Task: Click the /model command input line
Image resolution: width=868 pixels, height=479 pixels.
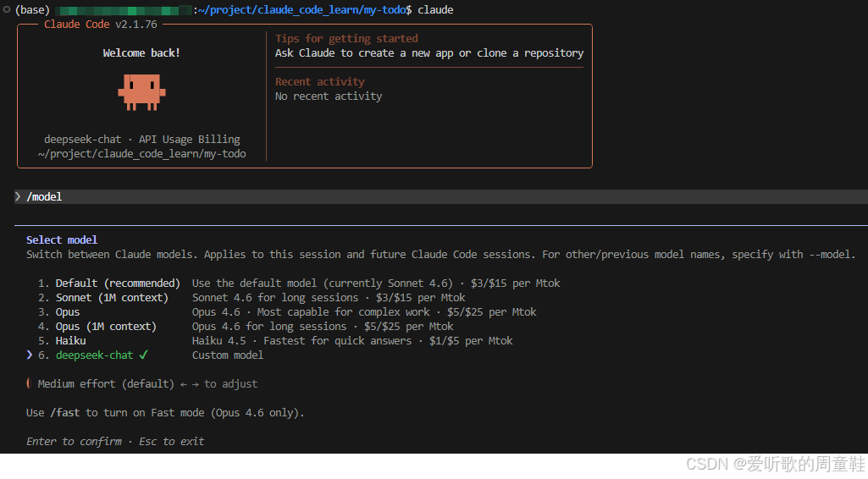Action: pyautogui.click(x=440, y=197)
